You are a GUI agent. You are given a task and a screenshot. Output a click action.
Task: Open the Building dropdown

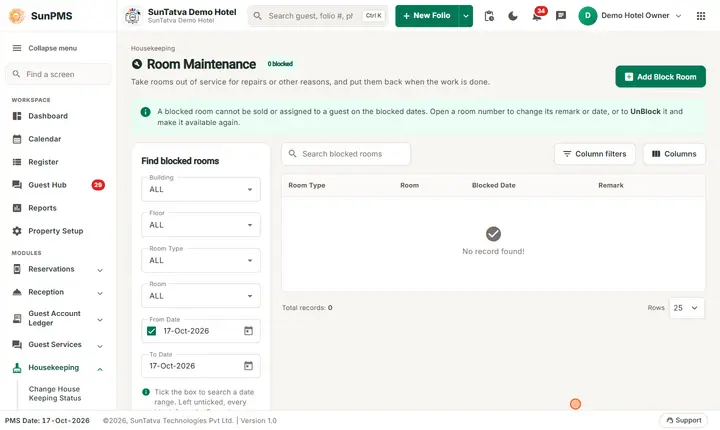tap(201, 189)
